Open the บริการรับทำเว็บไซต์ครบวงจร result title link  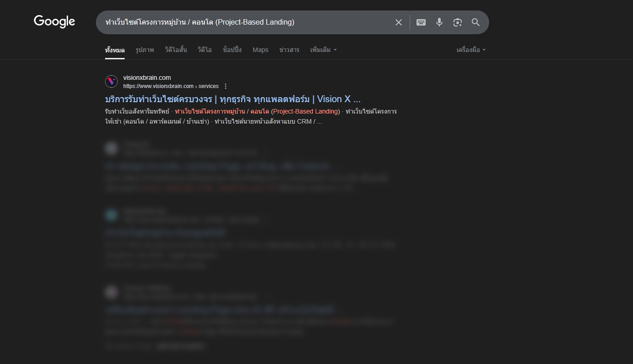pyautogui.click(x=232, y=99)
